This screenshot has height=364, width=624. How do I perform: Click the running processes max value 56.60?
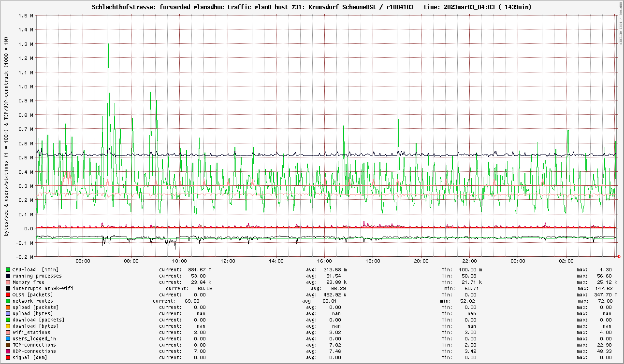(604, 276)
